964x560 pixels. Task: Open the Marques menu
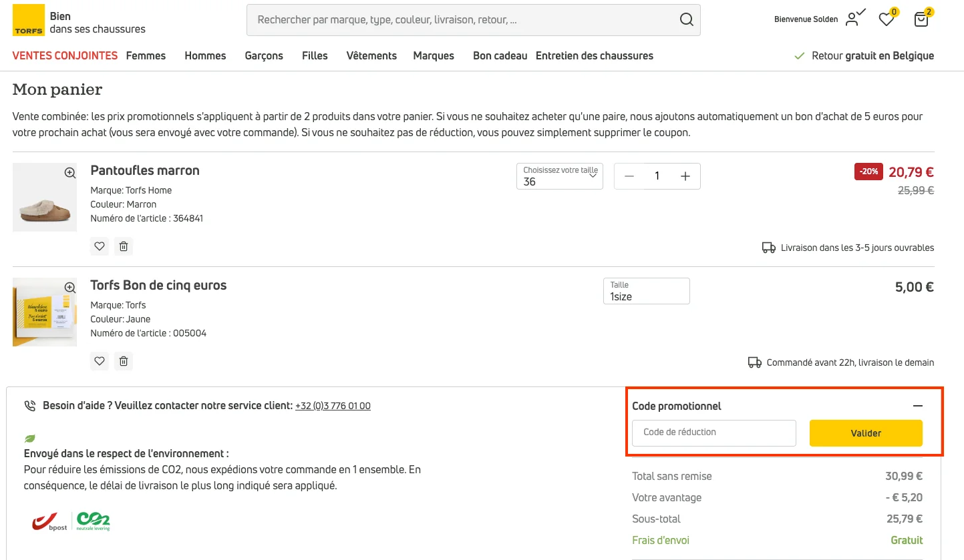[434, 56]
